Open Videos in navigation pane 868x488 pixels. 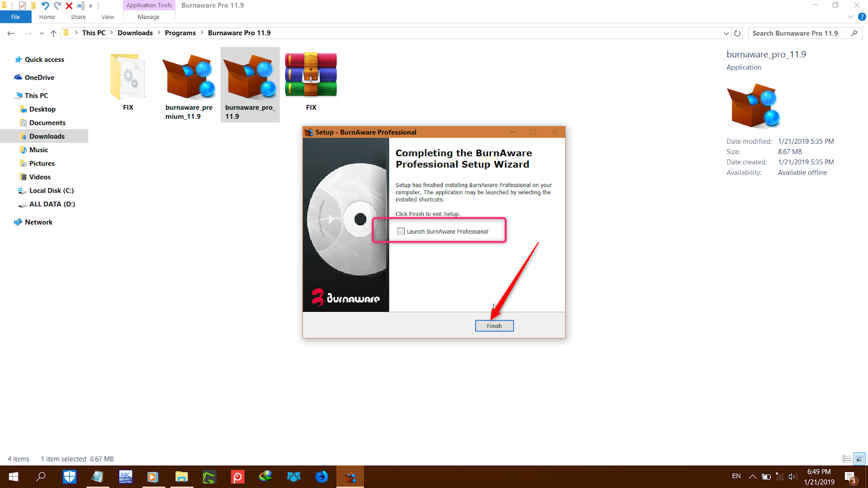(x=35, y=177)
